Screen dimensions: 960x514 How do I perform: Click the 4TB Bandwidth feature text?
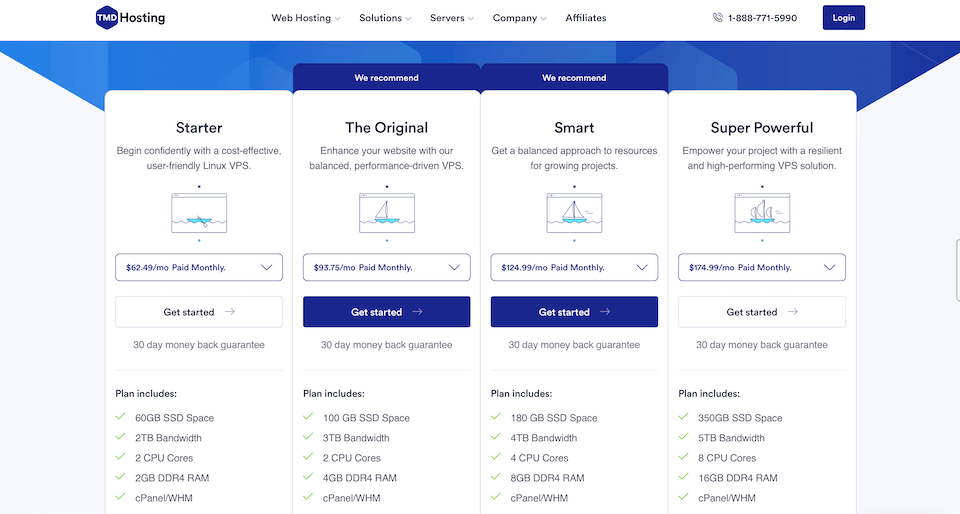coord(544,438)
